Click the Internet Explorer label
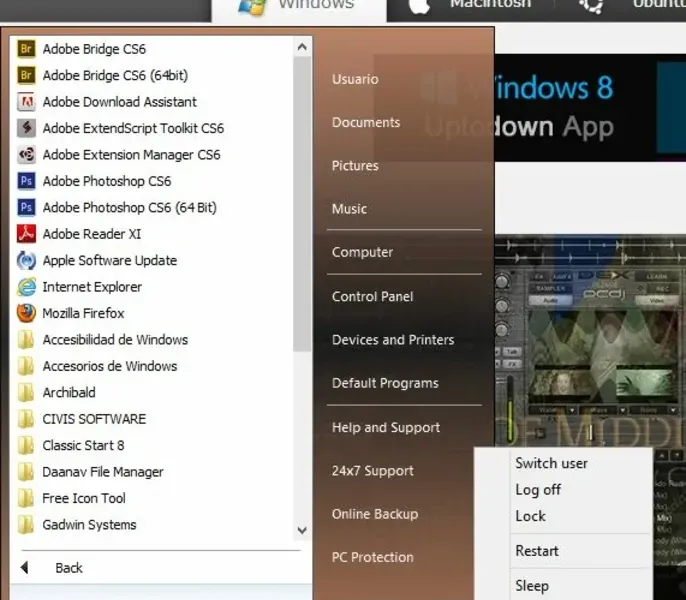The image size is (686, 600). 92,287
